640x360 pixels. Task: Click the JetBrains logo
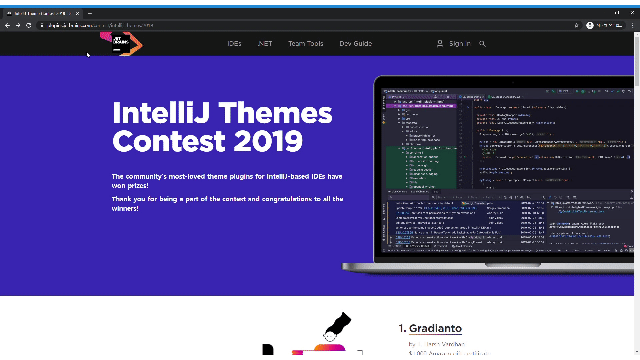[x=121, y=44]
